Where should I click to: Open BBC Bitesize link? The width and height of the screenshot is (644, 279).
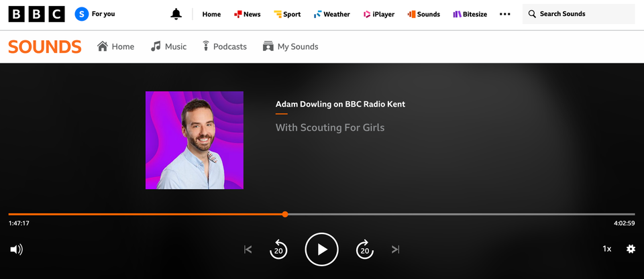point(470,14)
